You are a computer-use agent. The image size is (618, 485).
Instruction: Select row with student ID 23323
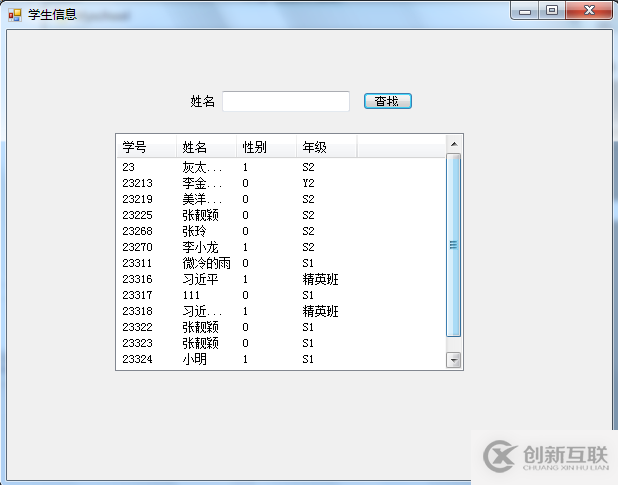[281, 343]
